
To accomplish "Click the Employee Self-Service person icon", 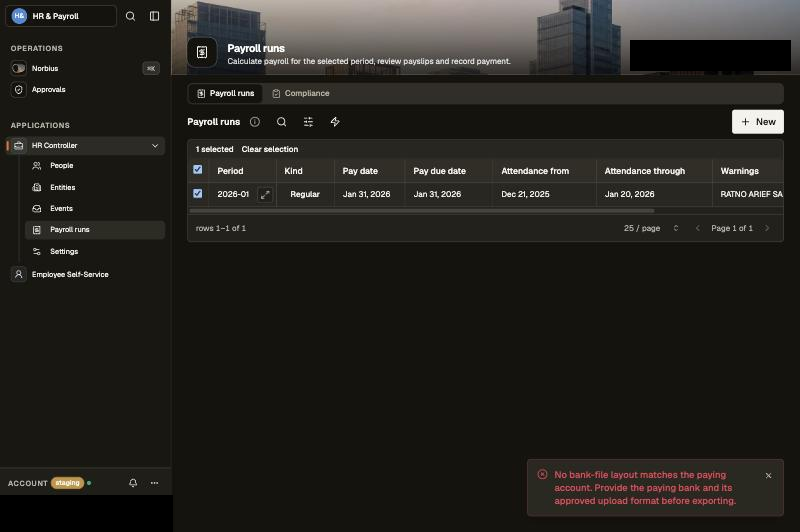I will click(x=19, y=274).
